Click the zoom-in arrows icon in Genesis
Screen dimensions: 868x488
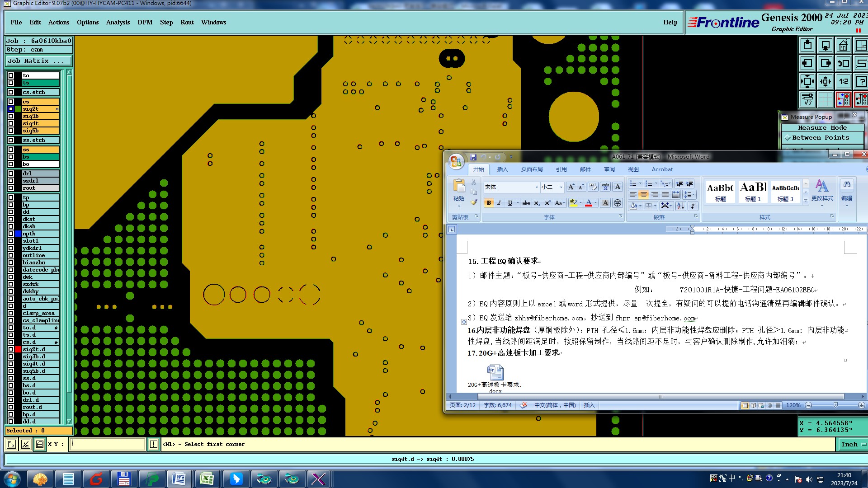pyautogui.click(x=807, y=81)
